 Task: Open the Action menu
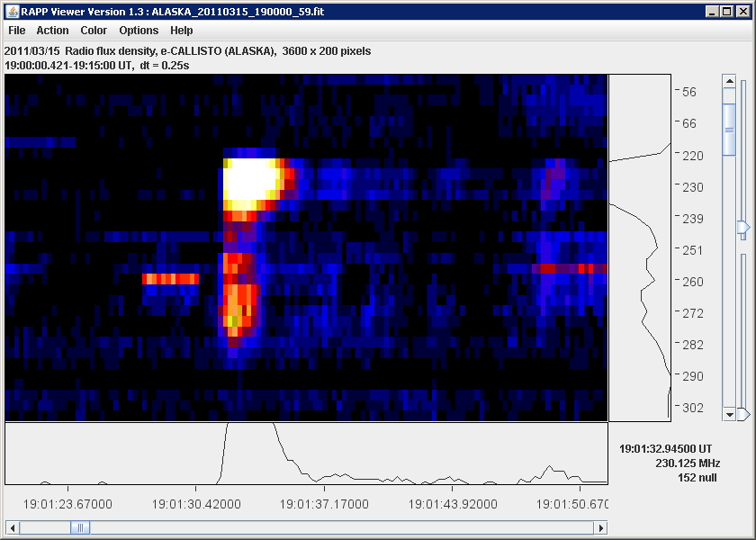click(x=52, y=31)
